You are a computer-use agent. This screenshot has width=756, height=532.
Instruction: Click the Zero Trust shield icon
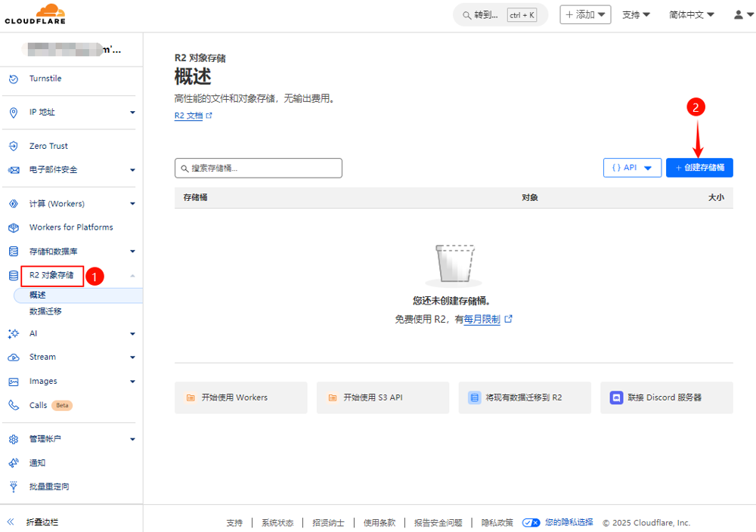pyautogui.click(x=14, y=146)
